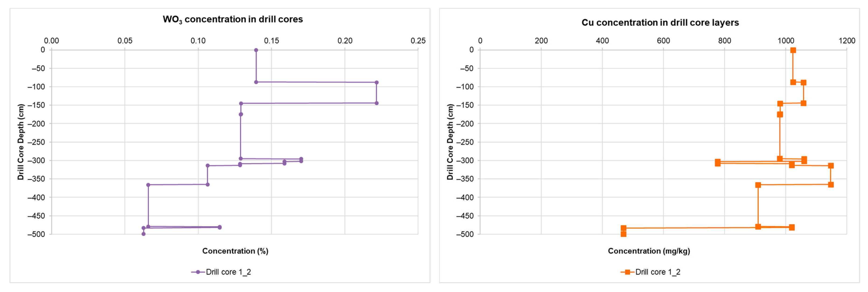Screen dimensions: 868x292
Task: Click the purple legend marker for Drill core 1_2
Action: 198,272
